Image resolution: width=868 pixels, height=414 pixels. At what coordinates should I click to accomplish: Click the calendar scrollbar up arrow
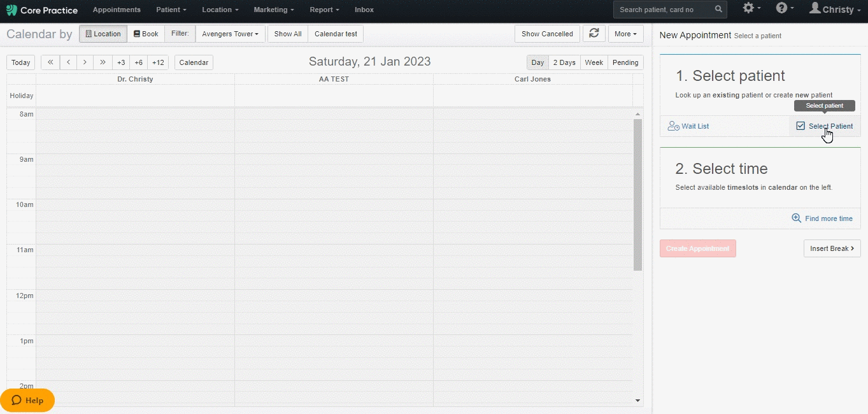click(638, 114)
